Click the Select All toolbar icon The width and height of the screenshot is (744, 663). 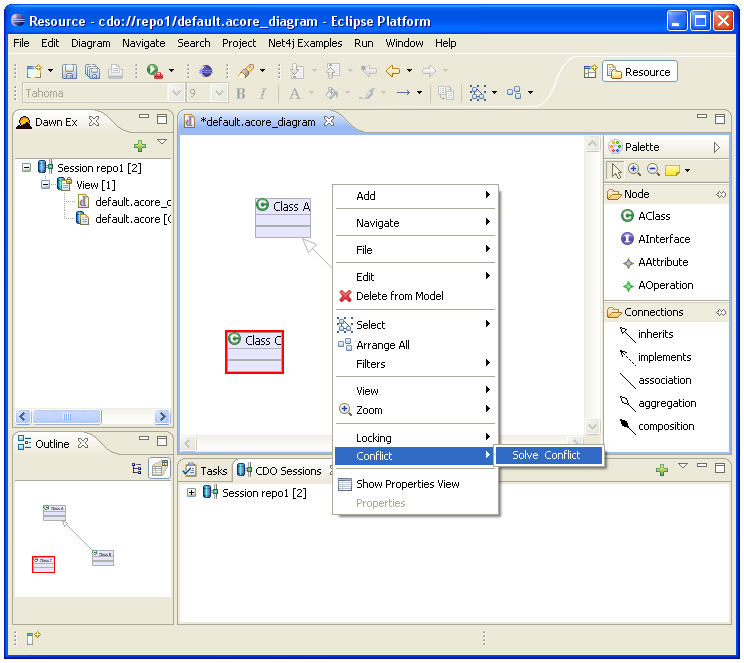pos(477,93)
